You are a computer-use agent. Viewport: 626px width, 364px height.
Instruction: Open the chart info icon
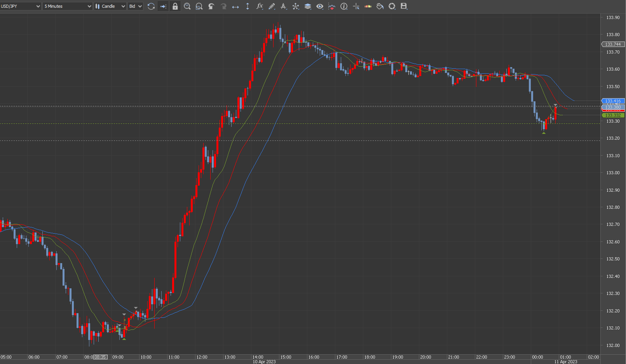pos(344,6)
